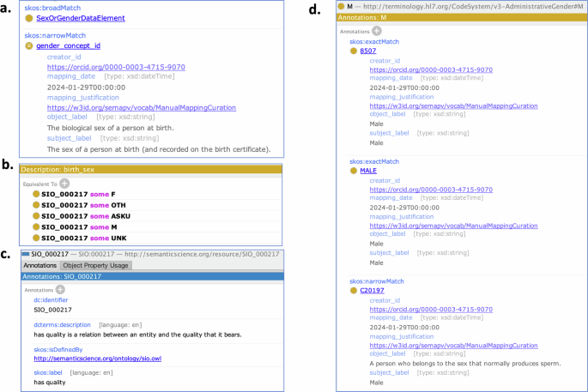Click the yellow circle icon beside C20197
The image size is (588, 392).
coord(354,291)
